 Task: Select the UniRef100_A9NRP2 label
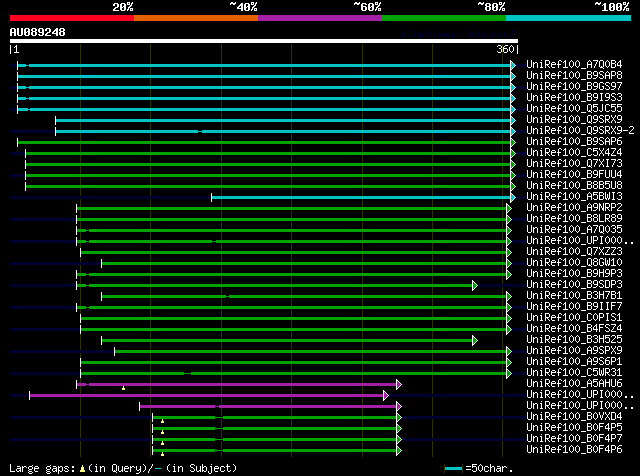(574, 207)
